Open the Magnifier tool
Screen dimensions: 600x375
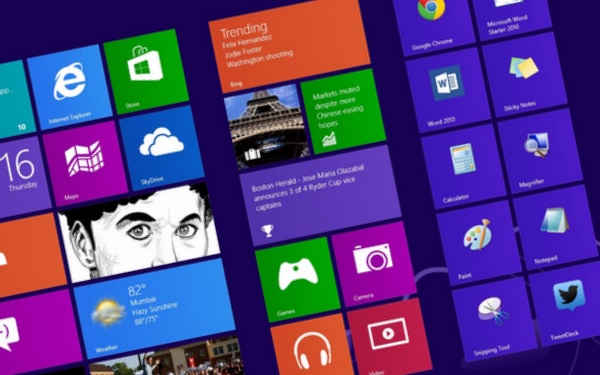[540, 151]
